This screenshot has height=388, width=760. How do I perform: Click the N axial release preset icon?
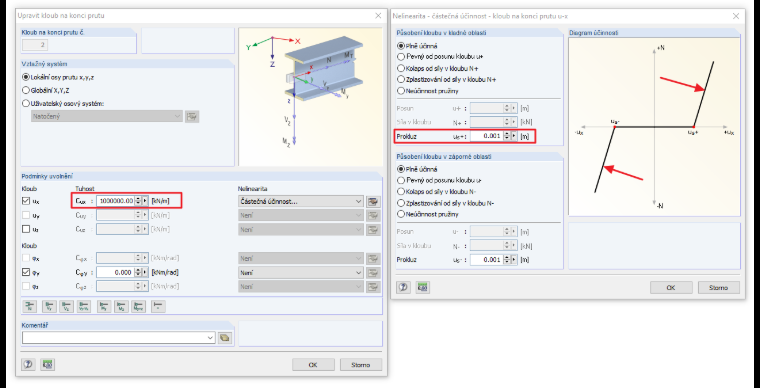[30, 306]
